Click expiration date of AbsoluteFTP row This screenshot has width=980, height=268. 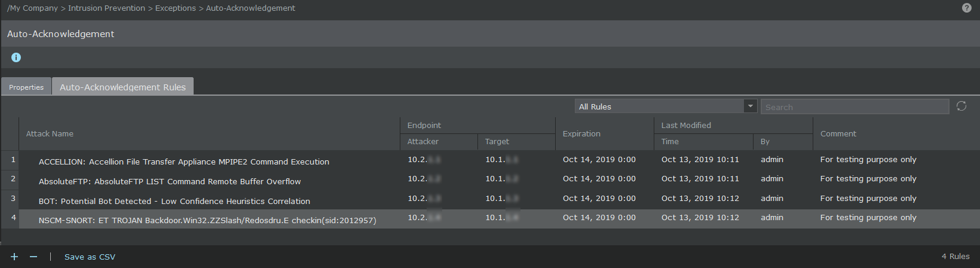point(599,178)
